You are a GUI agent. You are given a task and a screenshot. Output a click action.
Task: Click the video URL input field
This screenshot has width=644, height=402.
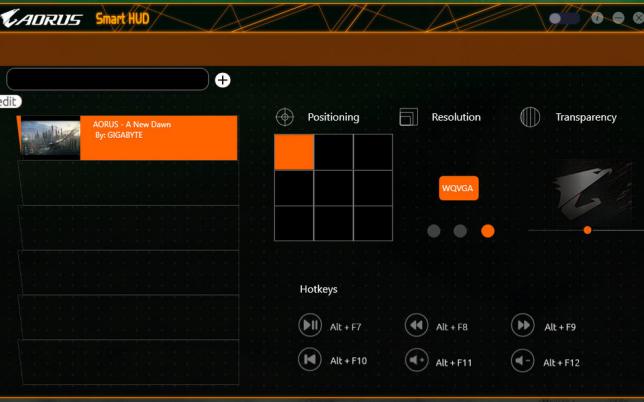(x=108, y=79)
